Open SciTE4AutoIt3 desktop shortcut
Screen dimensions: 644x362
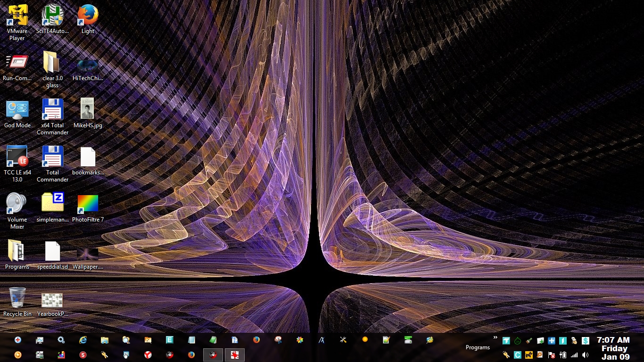52,15
